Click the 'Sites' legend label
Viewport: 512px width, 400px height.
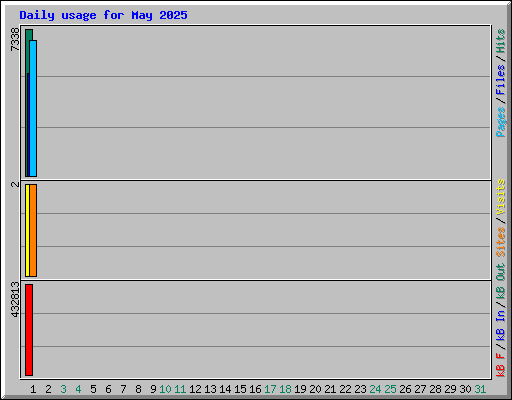[x=501, y=242]
